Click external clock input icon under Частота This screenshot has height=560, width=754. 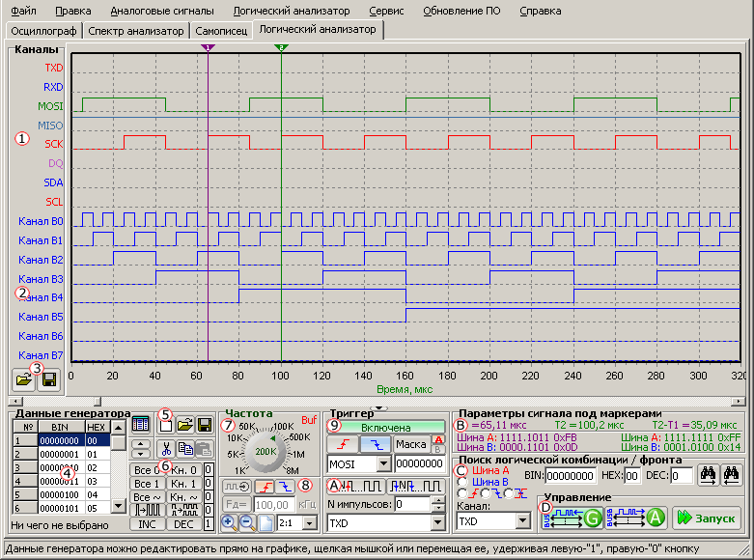pyautogui.click(x=237, y=487)
